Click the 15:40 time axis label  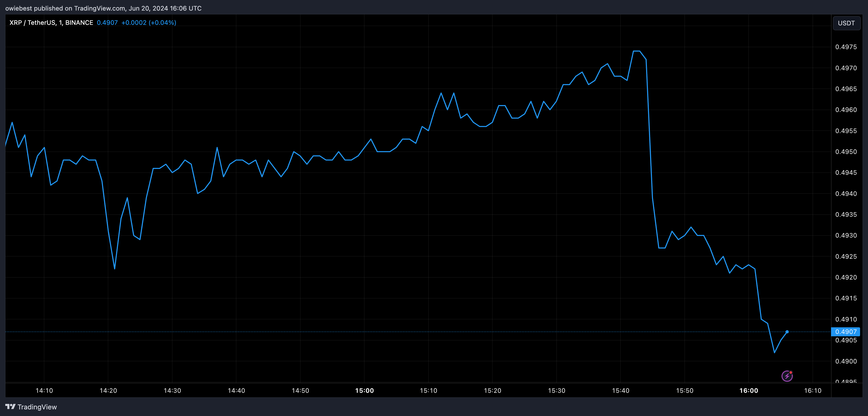click(620, 391)
